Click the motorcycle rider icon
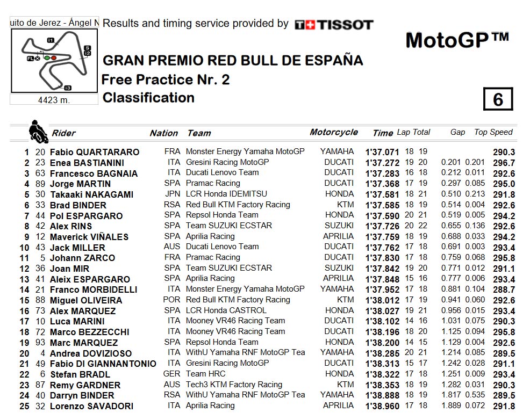Image resolution: width=530 pixels, height=420 pixels. 38,132
